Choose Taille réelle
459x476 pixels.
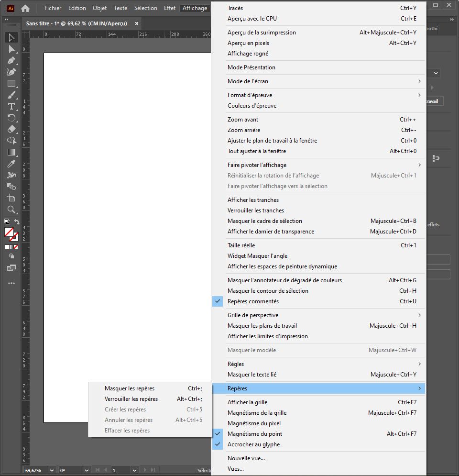coord(318,245)
